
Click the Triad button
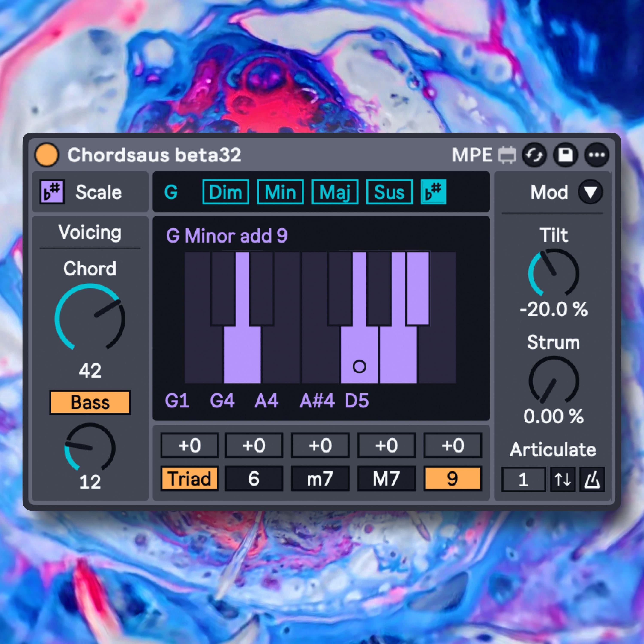click(x=189, y=479)
